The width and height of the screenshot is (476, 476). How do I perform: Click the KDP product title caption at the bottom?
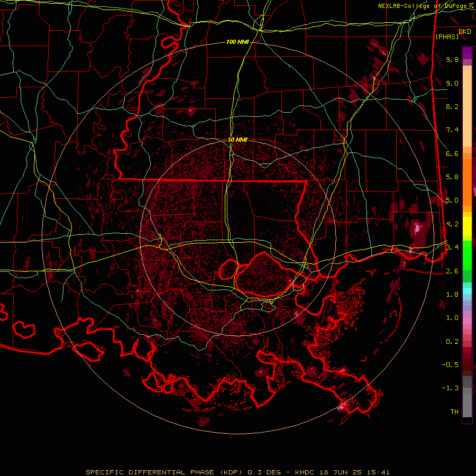237,472
